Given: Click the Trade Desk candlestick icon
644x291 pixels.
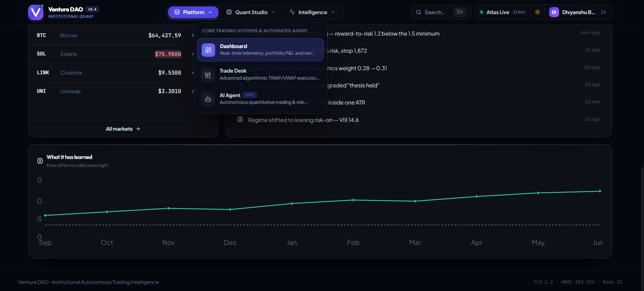Looking at the screenshot, I should [x=208, y=75].
